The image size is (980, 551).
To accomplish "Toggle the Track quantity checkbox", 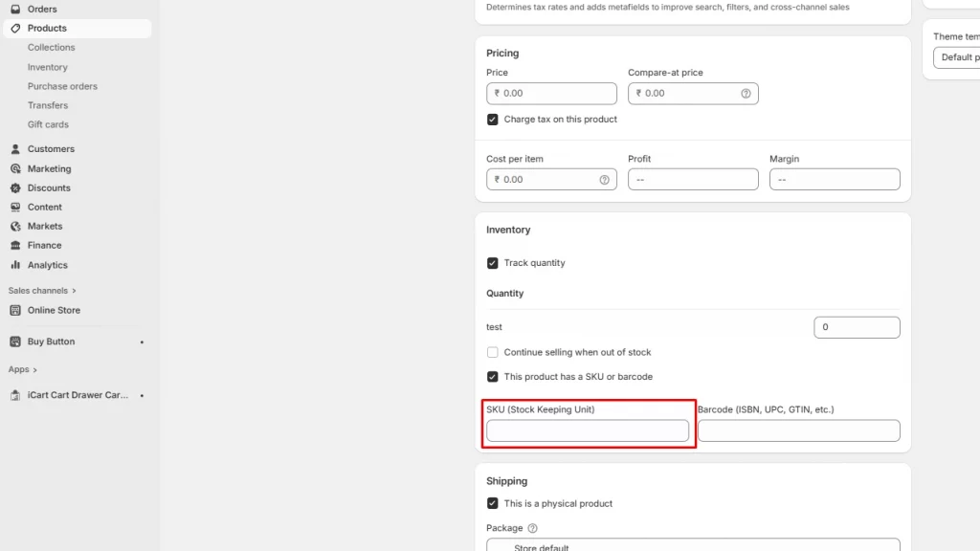I will tap(493, 263).
